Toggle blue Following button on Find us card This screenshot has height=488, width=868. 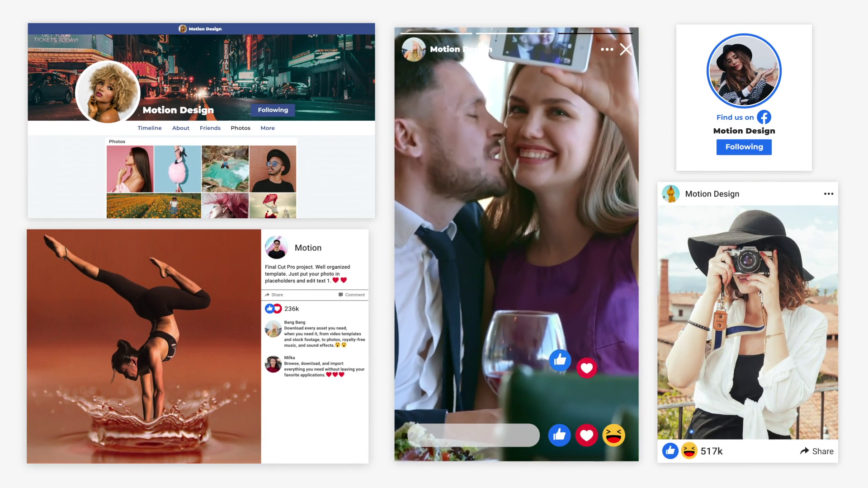point(744,147)
